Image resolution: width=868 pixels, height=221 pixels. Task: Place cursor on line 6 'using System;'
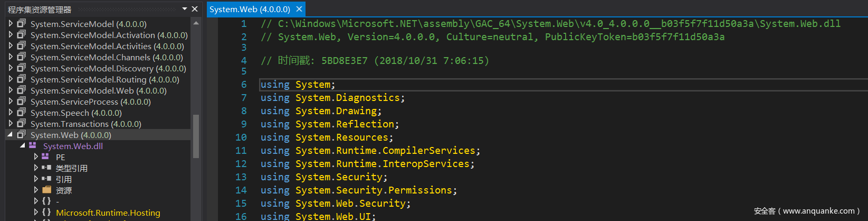tap(298, 85)
